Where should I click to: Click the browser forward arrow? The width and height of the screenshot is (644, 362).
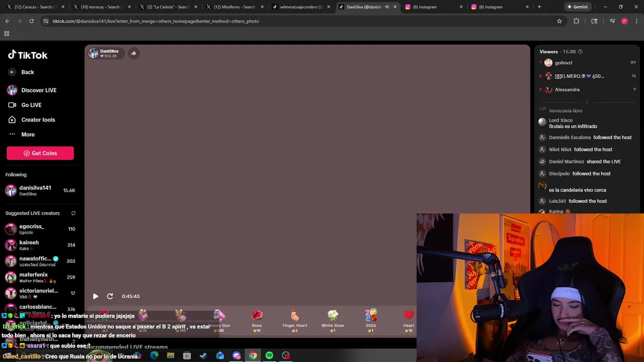(x=19, y=21)
